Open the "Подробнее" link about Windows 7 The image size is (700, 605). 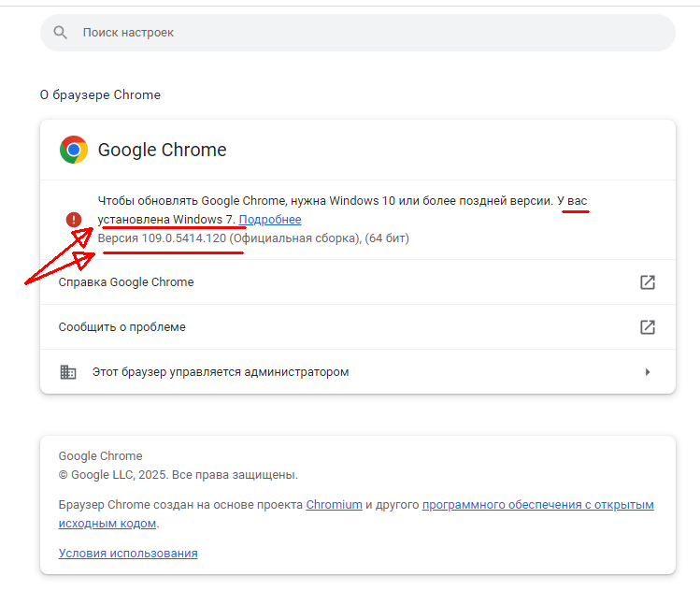(x=270, y=220)
